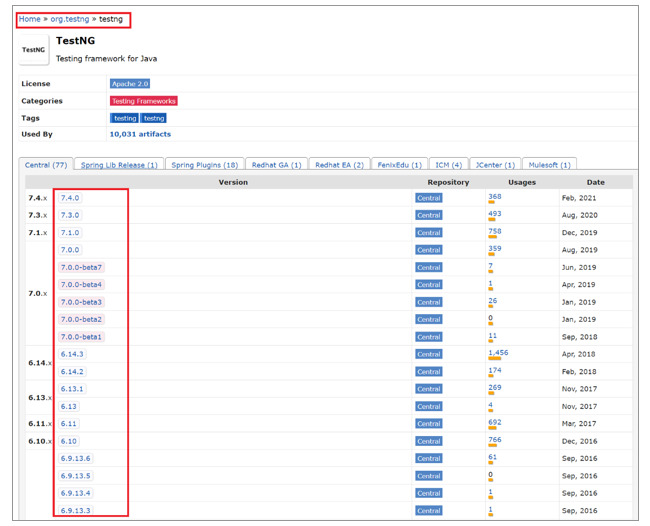Switch to the Mulesoft (1) tab

click(550, 165)
